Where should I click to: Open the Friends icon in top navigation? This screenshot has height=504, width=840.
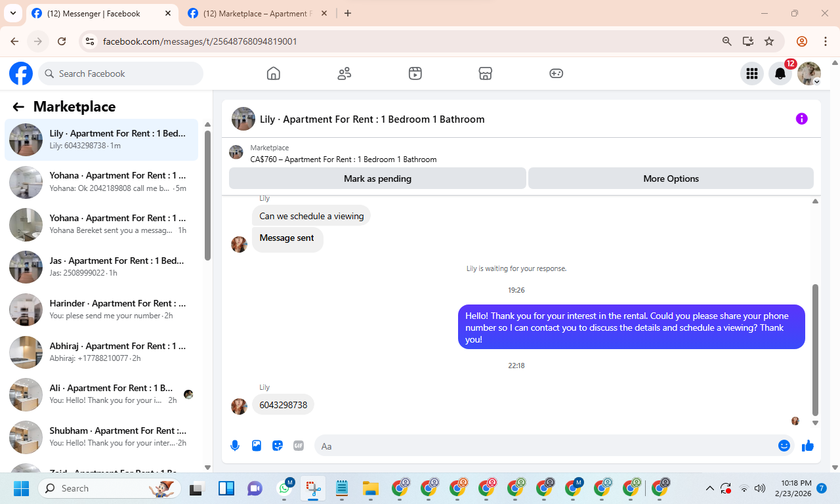pyautogui.click(x=345, y=73)
